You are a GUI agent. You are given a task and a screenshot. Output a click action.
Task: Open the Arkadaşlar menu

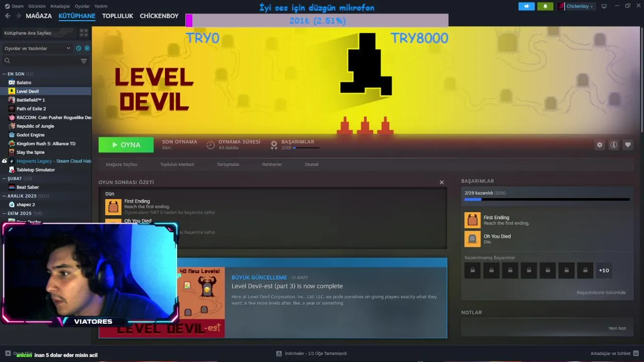tap(60, 6)
